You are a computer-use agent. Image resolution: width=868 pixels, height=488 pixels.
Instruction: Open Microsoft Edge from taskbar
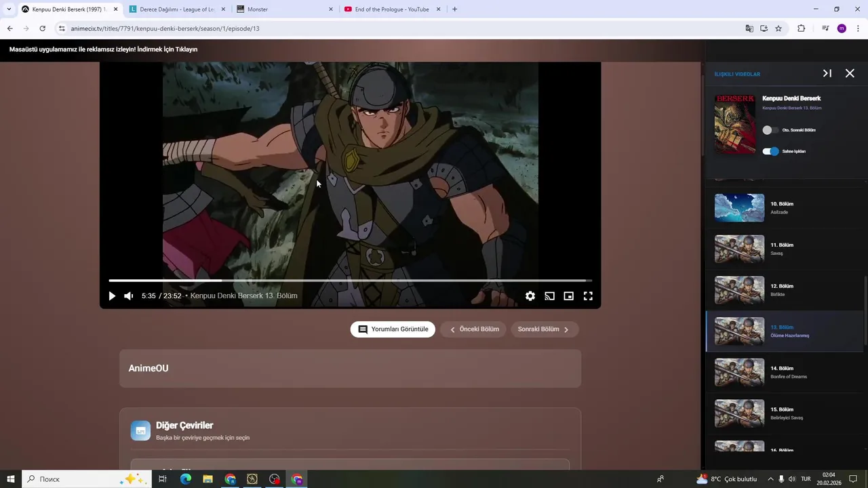click(185, 479)
